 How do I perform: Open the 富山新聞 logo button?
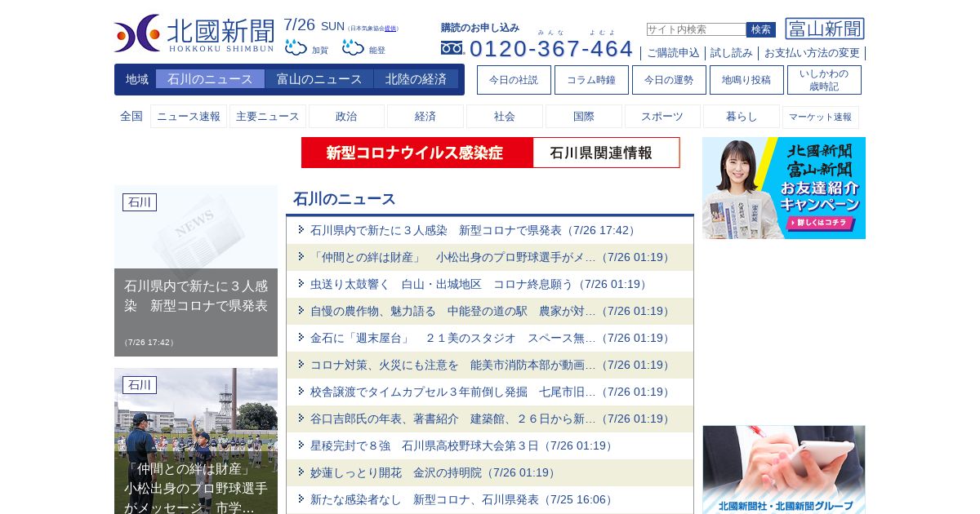pyautogui.click(x=825, y=29)
